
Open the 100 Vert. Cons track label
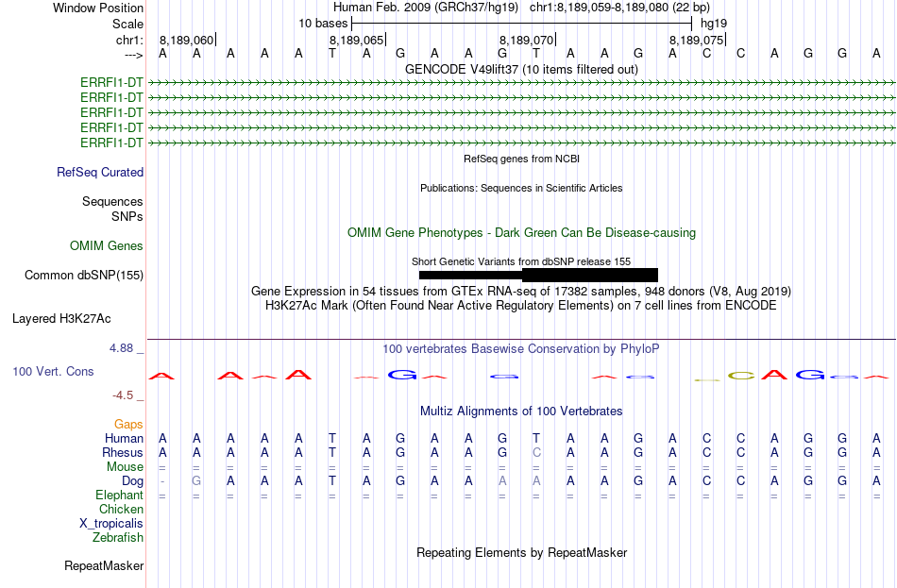point(53,371)
